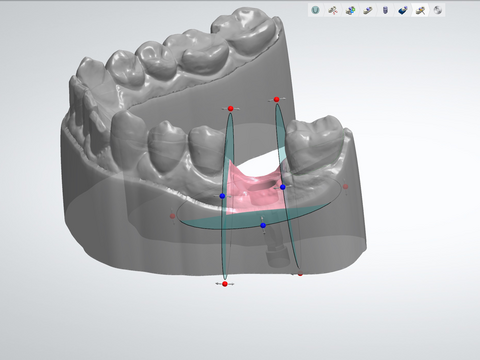Viewport: 480px width, 360px height.
Task: Select the plain model segment step icon
Action: [368, 10]
